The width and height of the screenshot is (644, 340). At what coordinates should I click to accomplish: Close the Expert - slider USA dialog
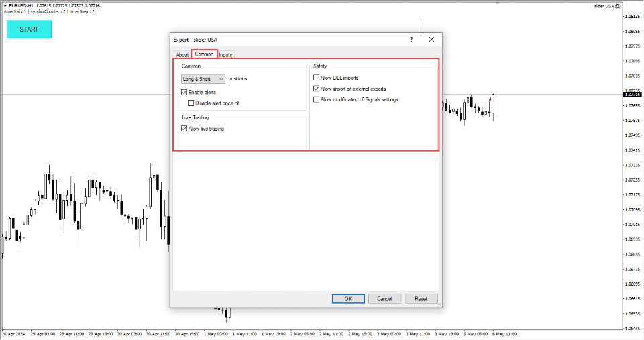tap(431, 40)
